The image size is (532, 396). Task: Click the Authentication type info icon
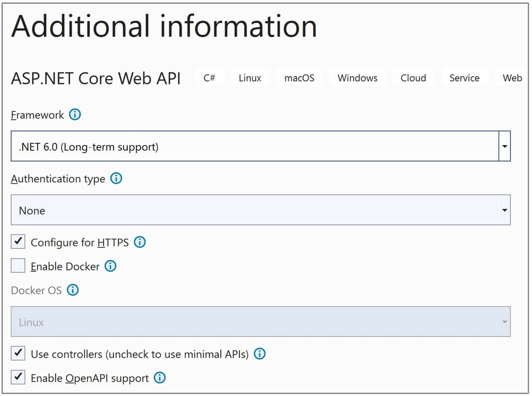(x=116, y=178)
